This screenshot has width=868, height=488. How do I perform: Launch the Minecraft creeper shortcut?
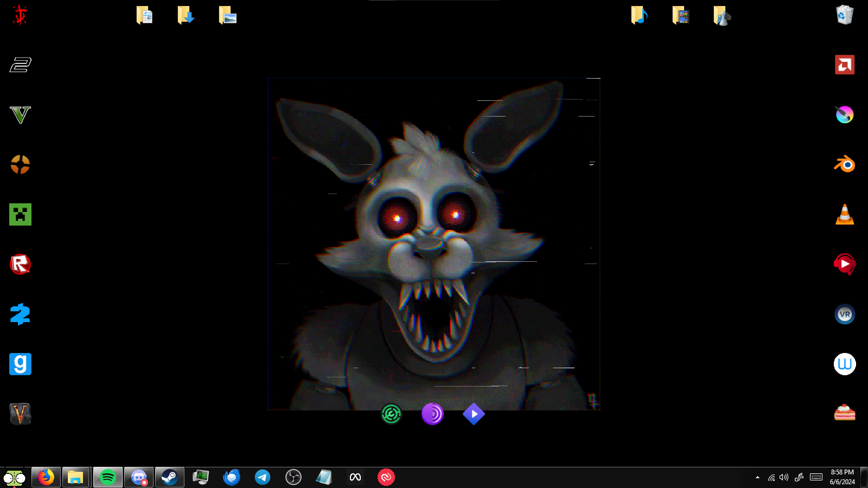point(20,215)
